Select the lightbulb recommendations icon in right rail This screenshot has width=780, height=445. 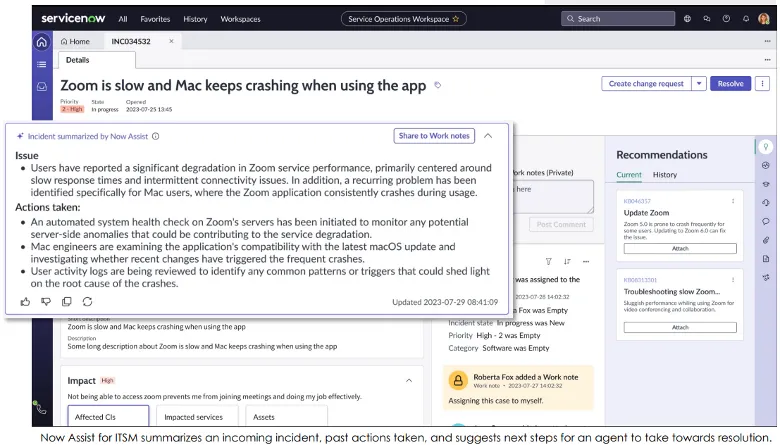[x=766, y=147]
